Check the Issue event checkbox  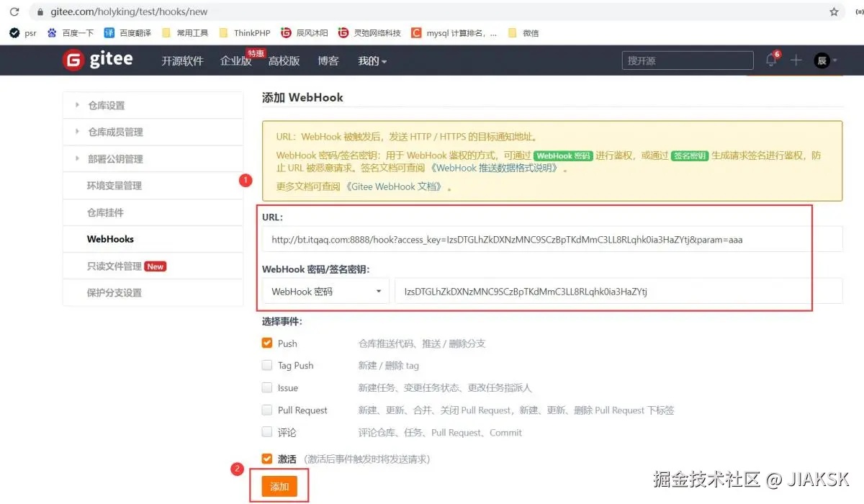click(267, 387)
